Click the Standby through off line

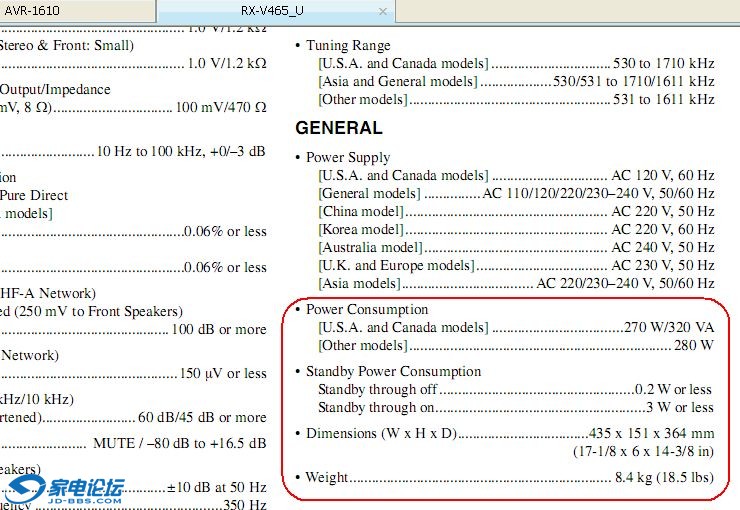click(x=515, y=390)
